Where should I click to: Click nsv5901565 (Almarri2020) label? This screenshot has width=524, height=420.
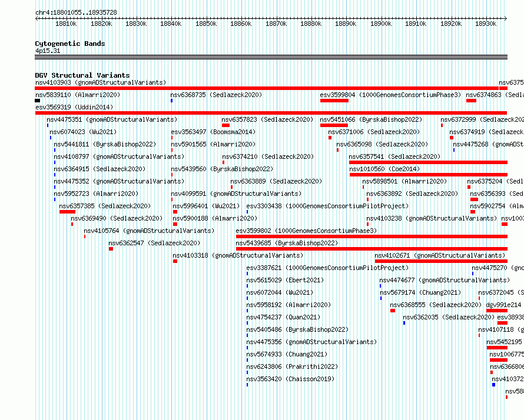point(213,144)
